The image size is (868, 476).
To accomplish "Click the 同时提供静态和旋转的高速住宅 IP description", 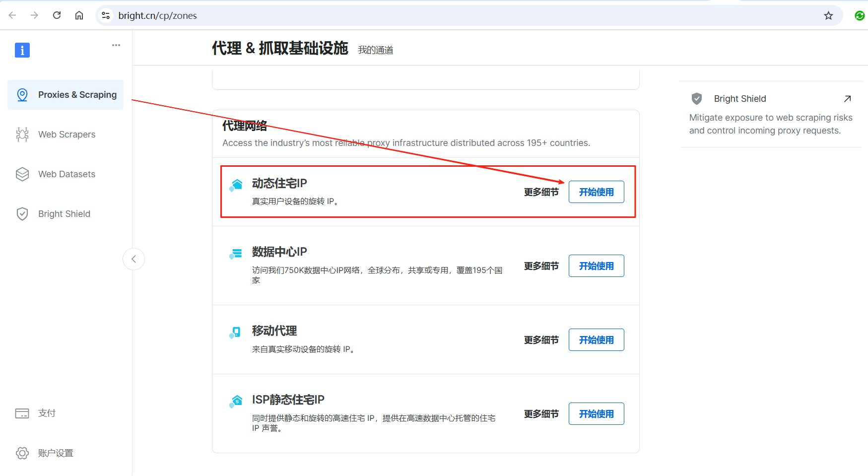I will tap(374, 423).
